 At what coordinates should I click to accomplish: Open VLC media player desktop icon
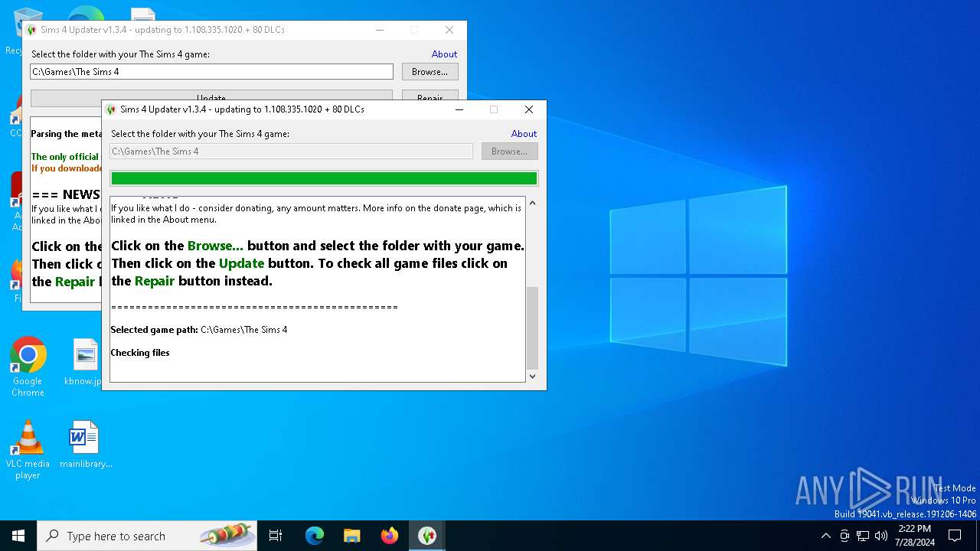coord(28,450)
